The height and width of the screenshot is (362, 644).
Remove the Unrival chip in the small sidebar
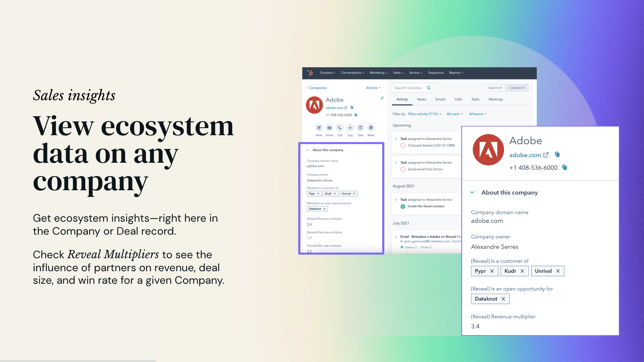pos(354,194)
